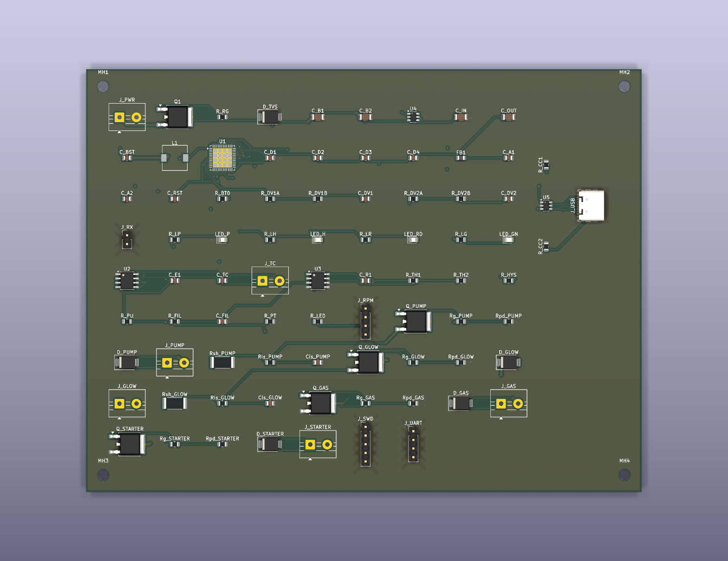Click the U5 small IC near USB

click(546, 205)
